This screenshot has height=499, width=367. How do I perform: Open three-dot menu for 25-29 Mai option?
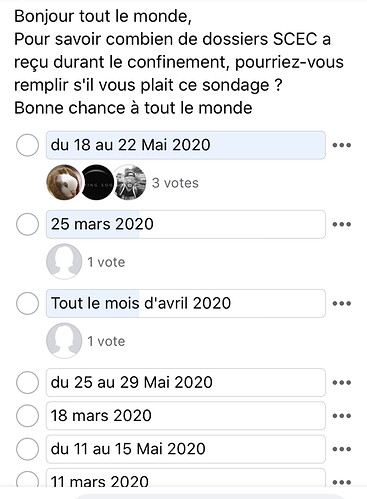click(x=342, y=382)
